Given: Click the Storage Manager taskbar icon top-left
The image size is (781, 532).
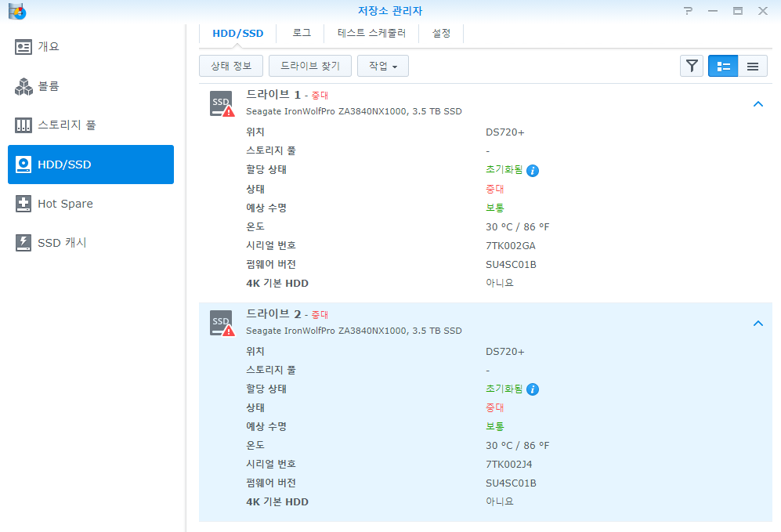Looking at the screenshot, I should tap(16, 11).
